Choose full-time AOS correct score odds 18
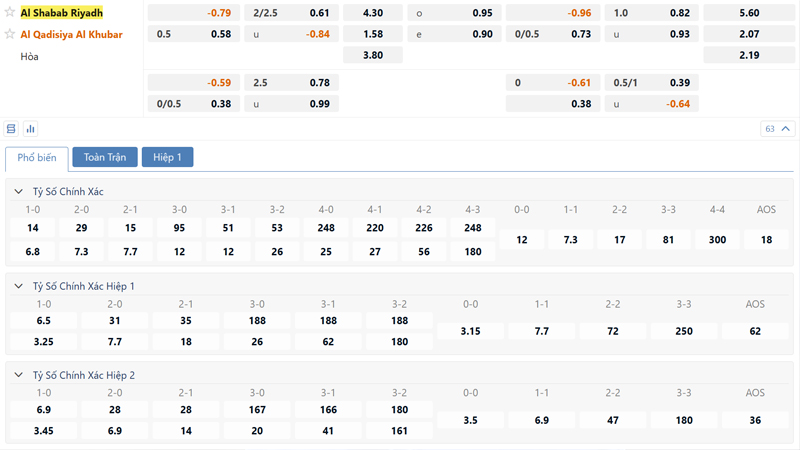 pyautogui.click(x=767, y=240)
